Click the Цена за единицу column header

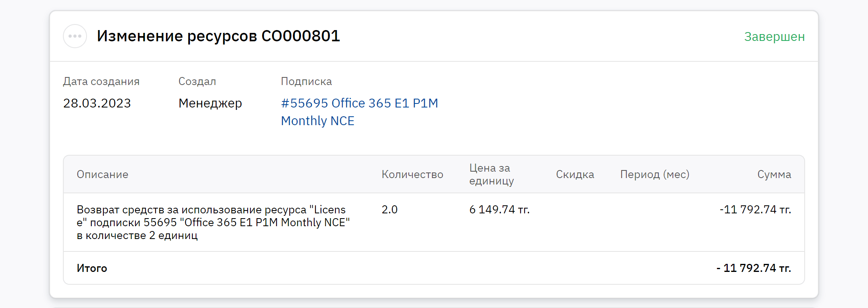tap(491, 174)
